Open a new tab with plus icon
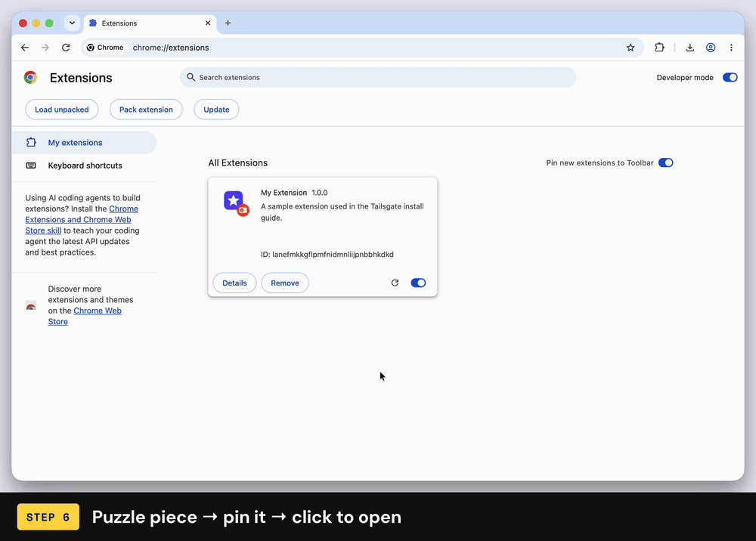The image size is (756, 541). pyautogui.click(x=228, y=23)
